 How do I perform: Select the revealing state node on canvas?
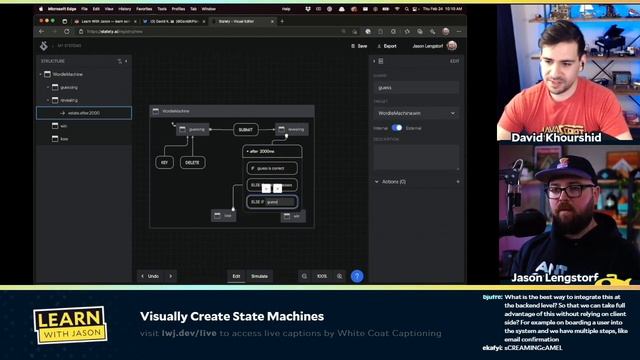292,129
